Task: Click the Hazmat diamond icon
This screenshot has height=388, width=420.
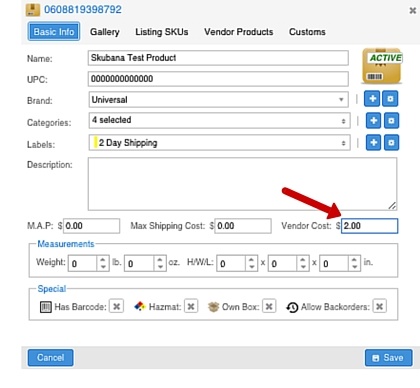Action: coord(140,306)
